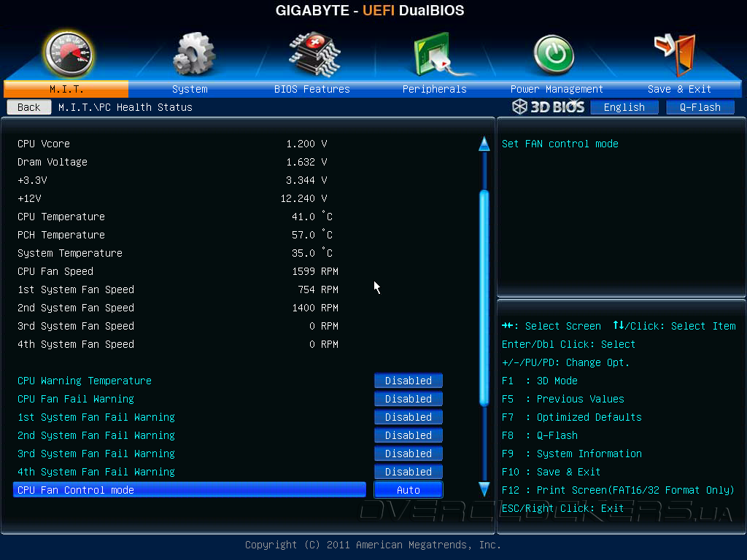
Task: Click the 2nd System Fan Speed label
Action: pyautogui.click(x=76, y=308)
